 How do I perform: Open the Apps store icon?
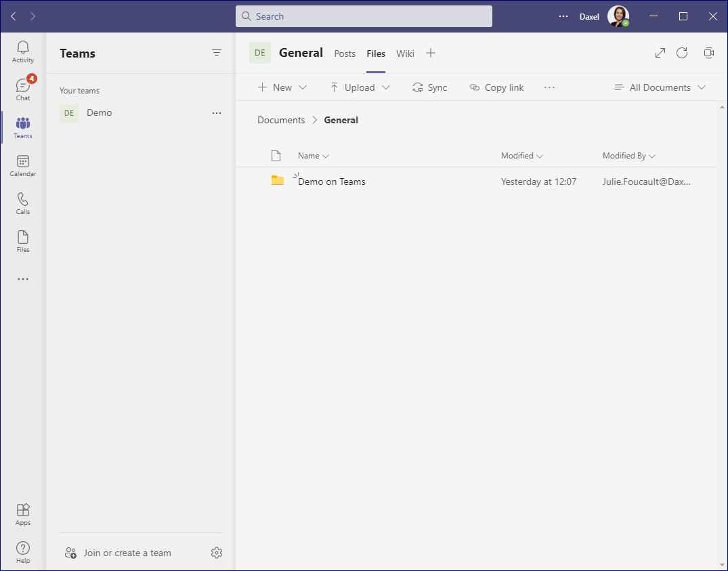tap(23, 514)
